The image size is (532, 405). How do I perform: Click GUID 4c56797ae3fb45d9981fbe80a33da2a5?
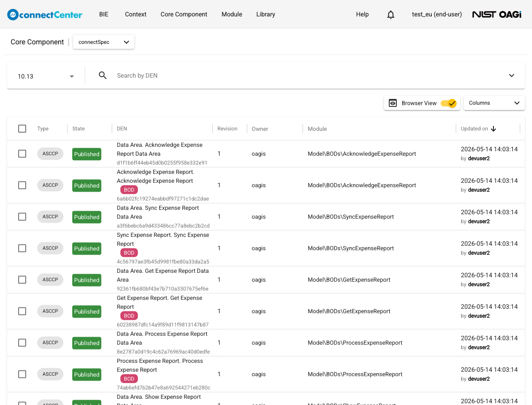(x=163, y=262)
